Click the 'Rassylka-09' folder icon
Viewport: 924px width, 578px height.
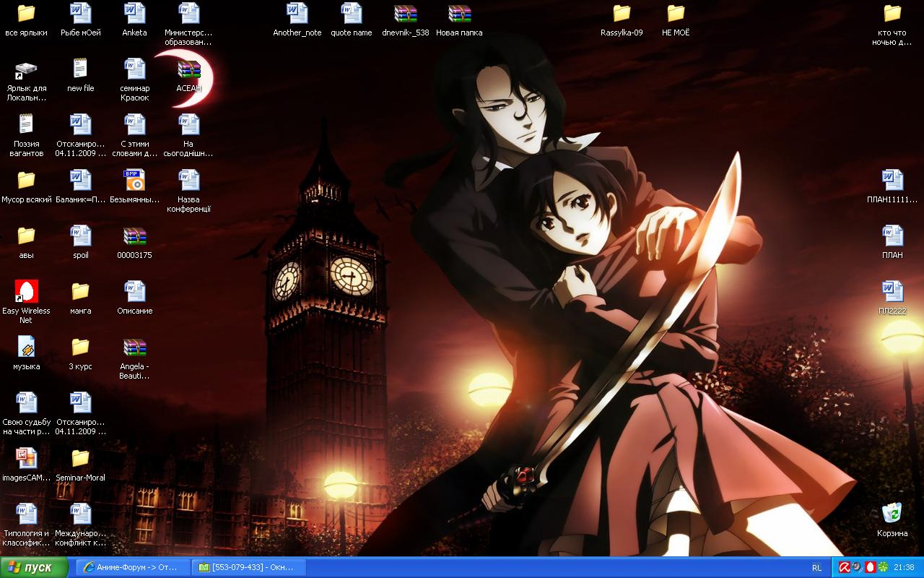622,14
